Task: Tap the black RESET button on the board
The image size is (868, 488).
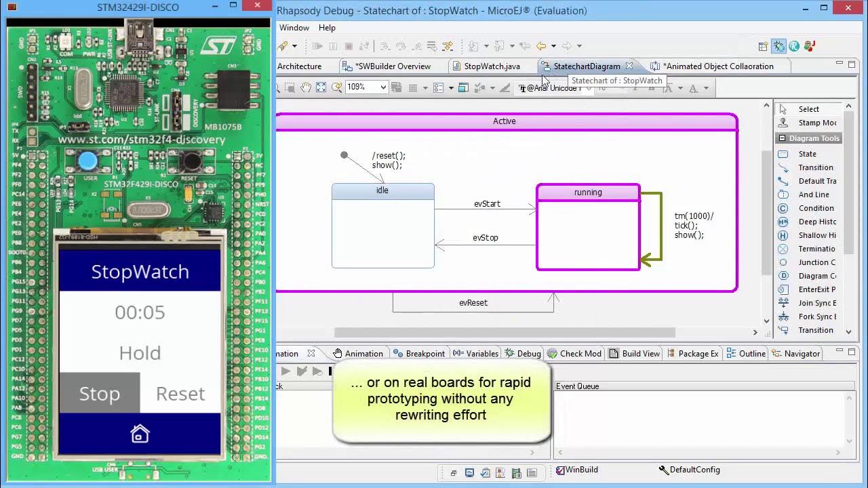Action: 192,161
